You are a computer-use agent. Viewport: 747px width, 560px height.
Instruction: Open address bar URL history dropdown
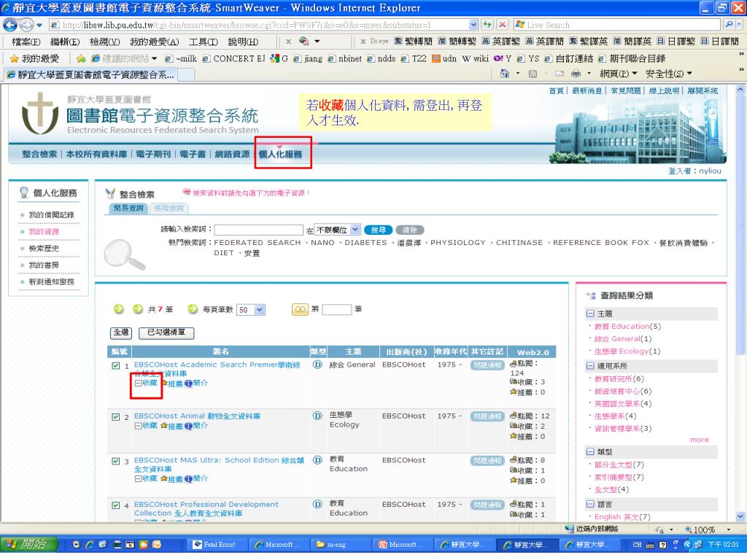[473, 25]
